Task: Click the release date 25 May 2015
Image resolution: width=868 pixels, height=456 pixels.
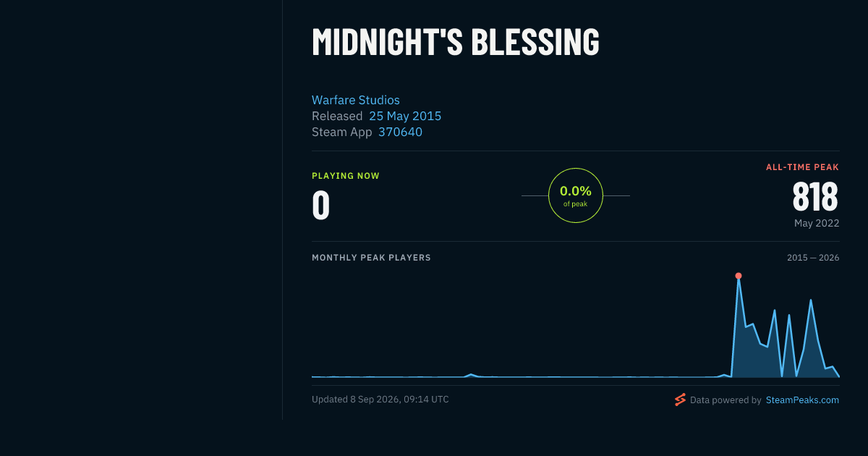Action: [x=405, y=116]
